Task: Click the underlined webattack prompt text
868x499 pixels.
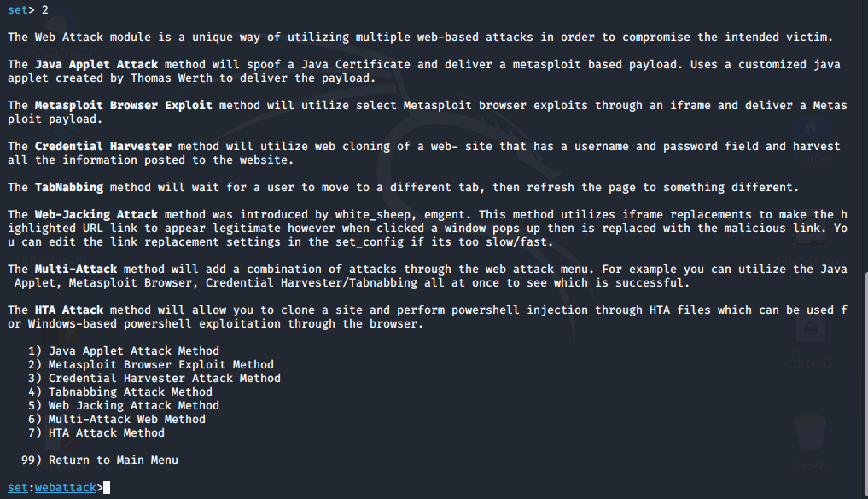Action: pos(65,487)
